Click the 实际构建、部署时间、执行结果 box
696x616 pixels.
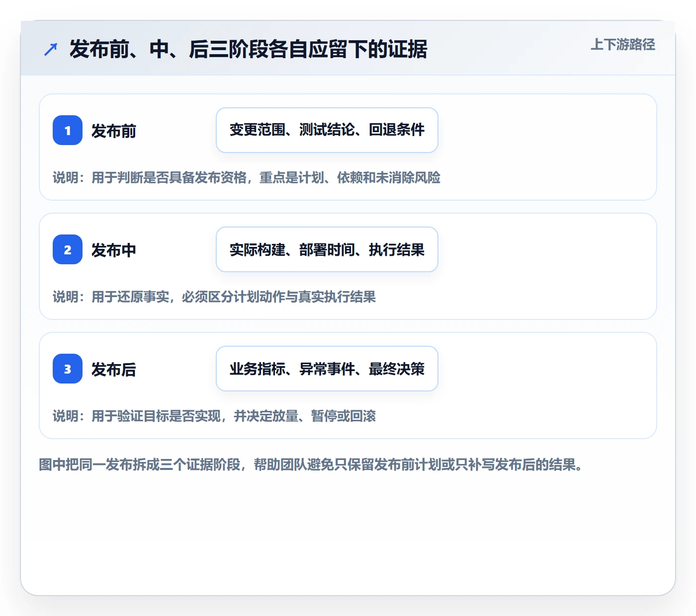coord(327,249)
